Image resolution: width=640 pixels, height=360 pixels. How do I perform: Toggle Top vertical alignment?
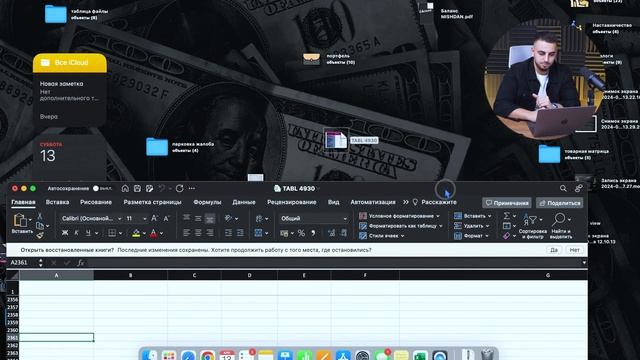[187, 218]
